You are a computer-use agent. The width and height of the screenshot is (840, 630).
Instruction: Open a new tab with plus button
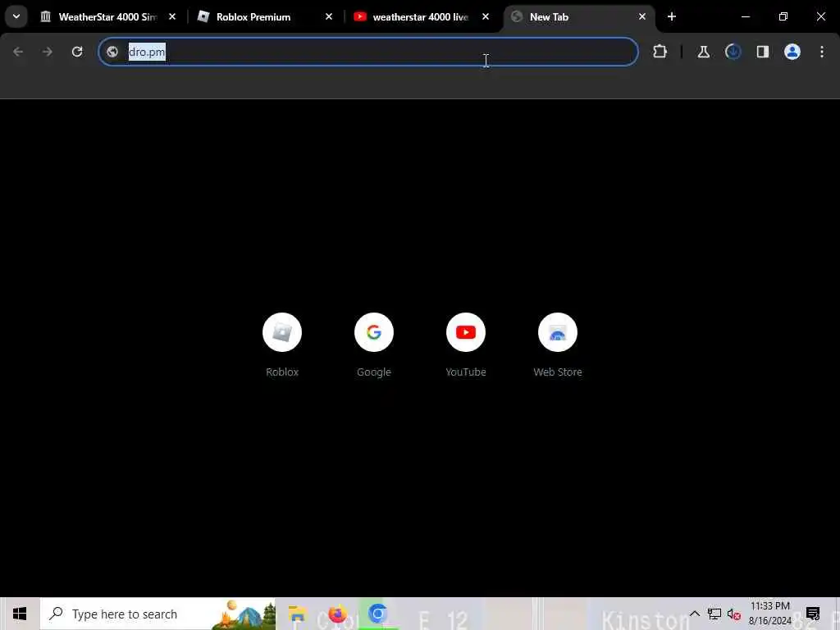coord(672,16)
